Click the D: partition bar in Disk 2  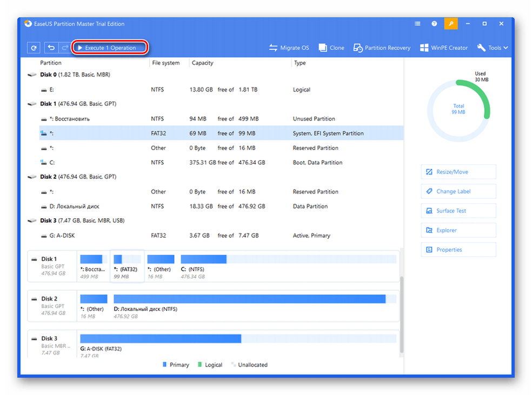(x=249, y=299)
